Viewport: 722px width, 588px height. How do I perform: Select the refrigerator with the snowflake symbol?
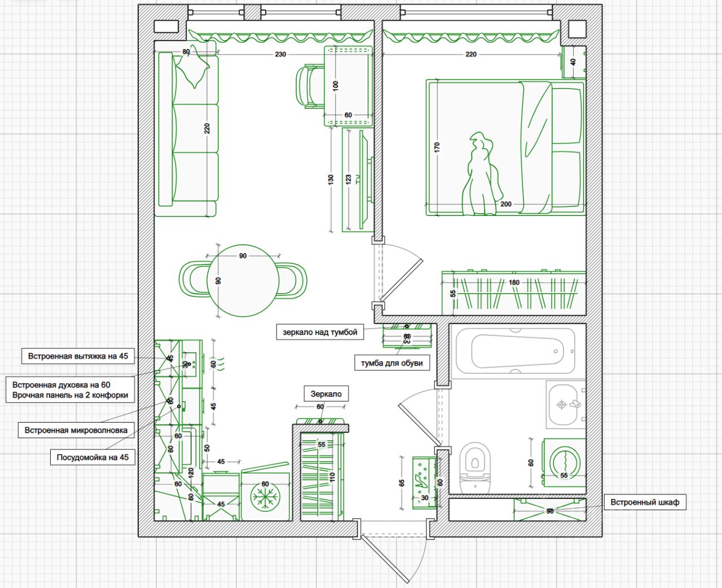(265, 493)
